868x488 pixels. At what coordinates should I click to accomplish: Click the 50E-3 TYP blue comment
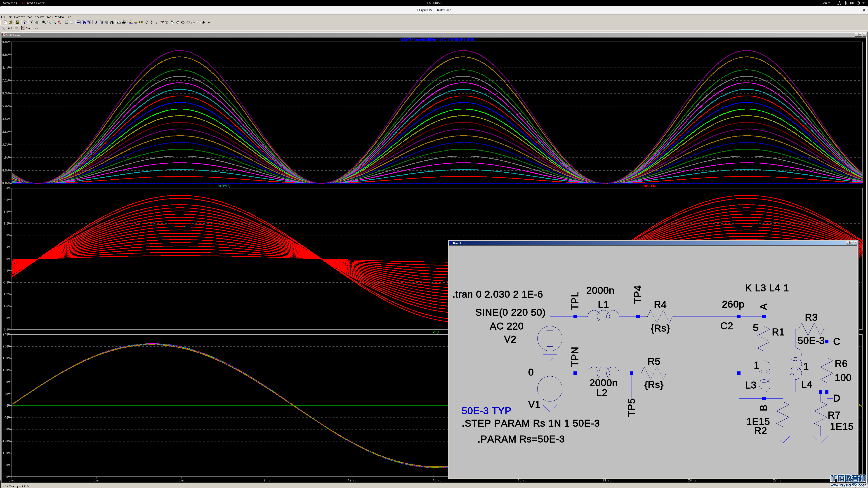486,411
